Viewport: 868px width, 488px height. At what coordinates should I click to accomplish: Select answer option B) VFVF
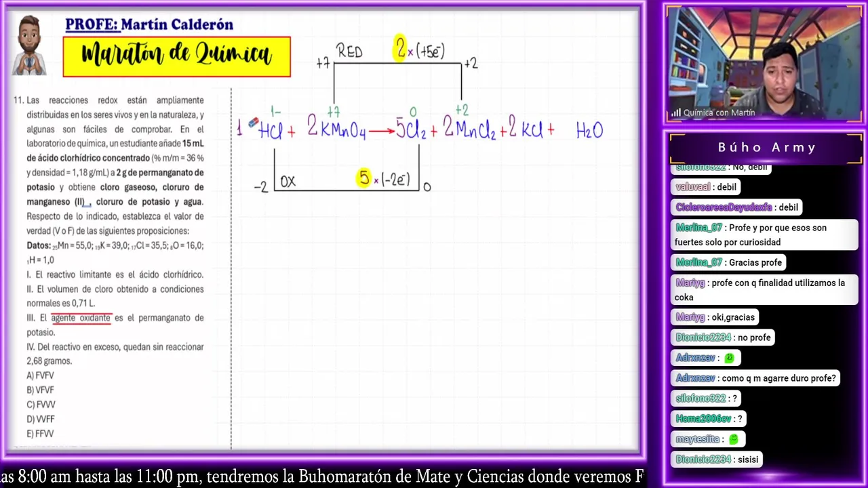tap(40, 390)
